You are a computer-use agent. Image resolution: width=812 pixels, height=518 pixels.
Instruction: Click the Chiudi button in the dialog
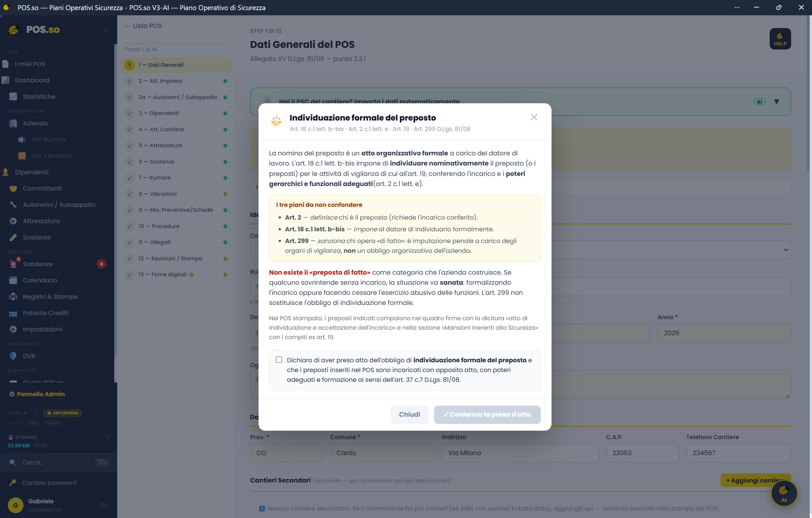pos(409,414)
